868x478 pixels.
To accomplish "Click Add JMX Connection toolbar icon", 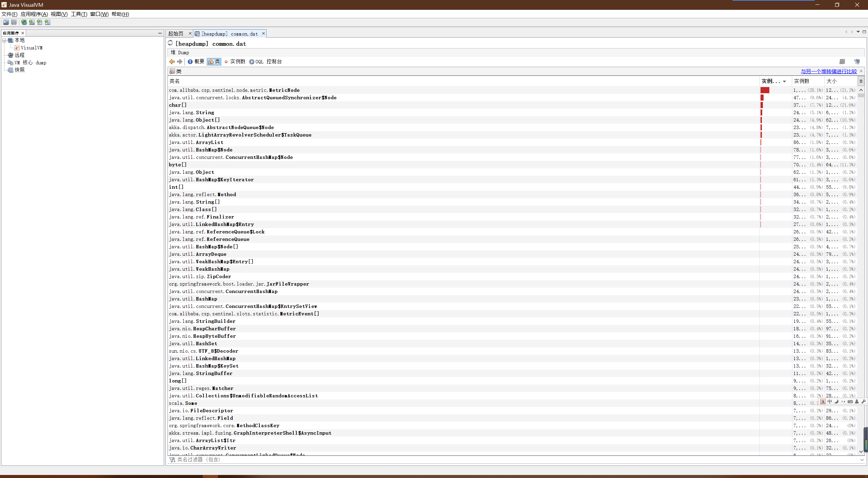I will (x=32, y=22).
